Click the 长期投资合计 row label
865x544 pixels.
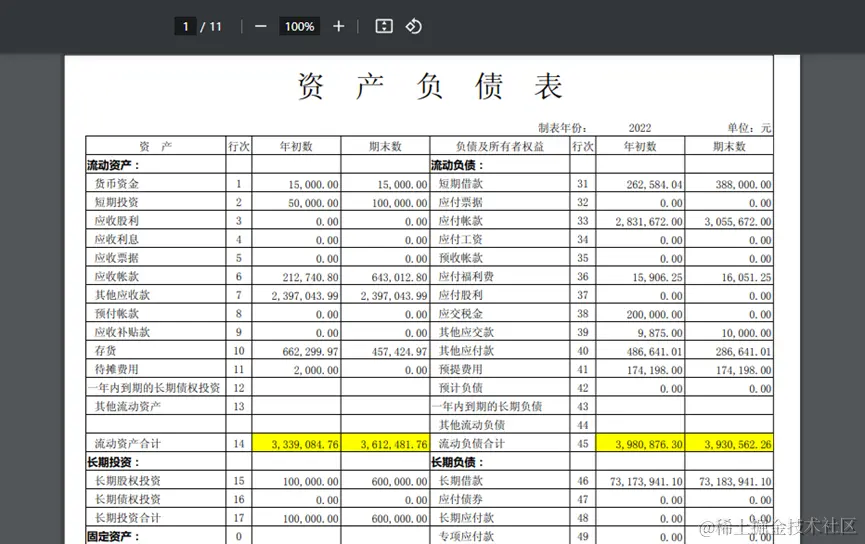128,518
